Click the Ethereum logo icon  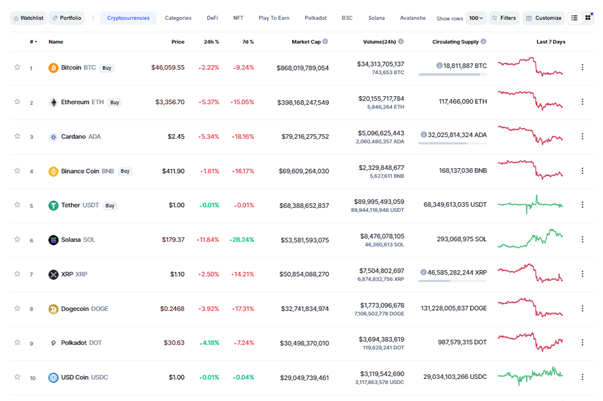tap(53, 102)
